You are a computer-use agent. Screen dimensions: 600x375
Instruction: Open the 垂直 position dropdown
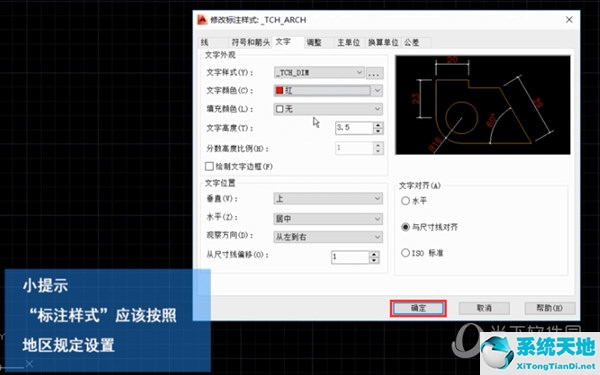328,199
